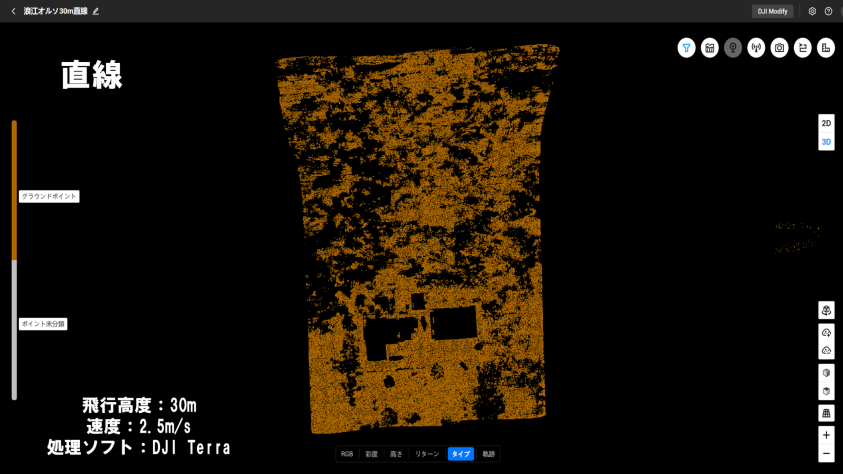Click the point cloud layers icon

826,310
